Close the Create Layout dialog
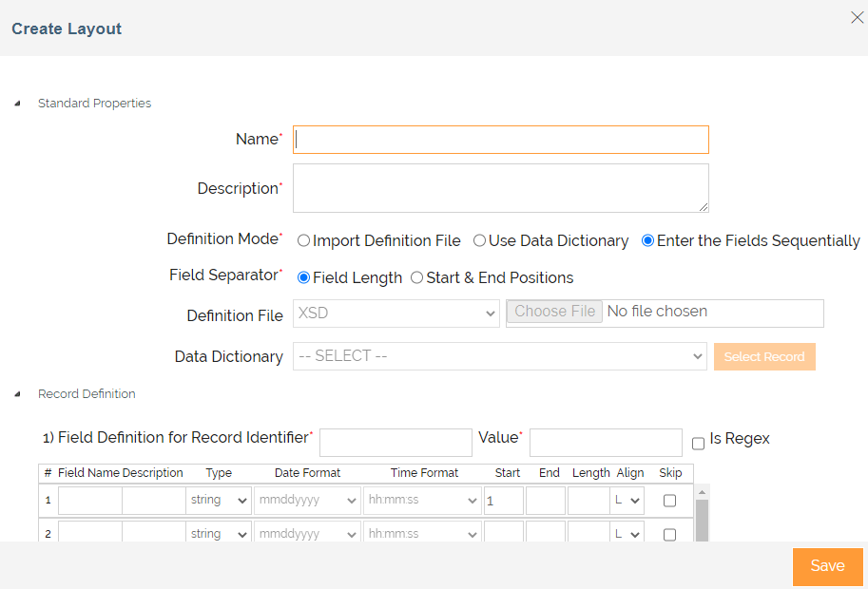868x589 pixels. (x=856, y=17)
